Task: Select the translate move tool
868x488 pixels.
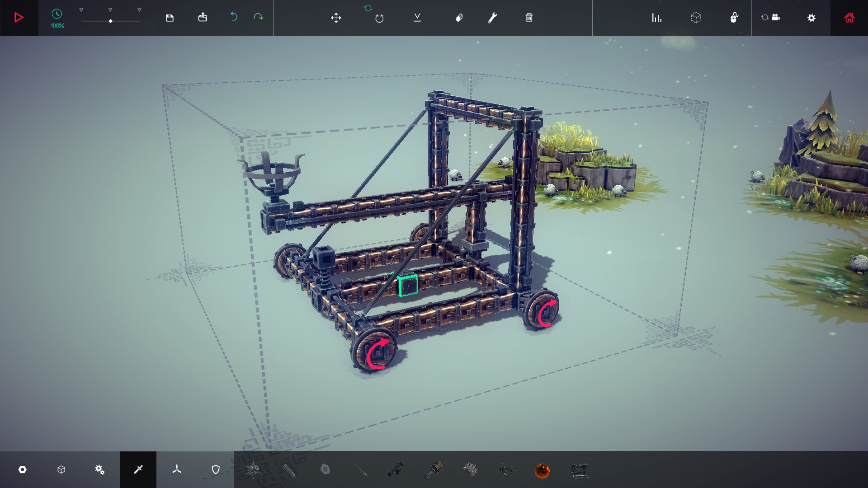Action: [x=336, y=18]
